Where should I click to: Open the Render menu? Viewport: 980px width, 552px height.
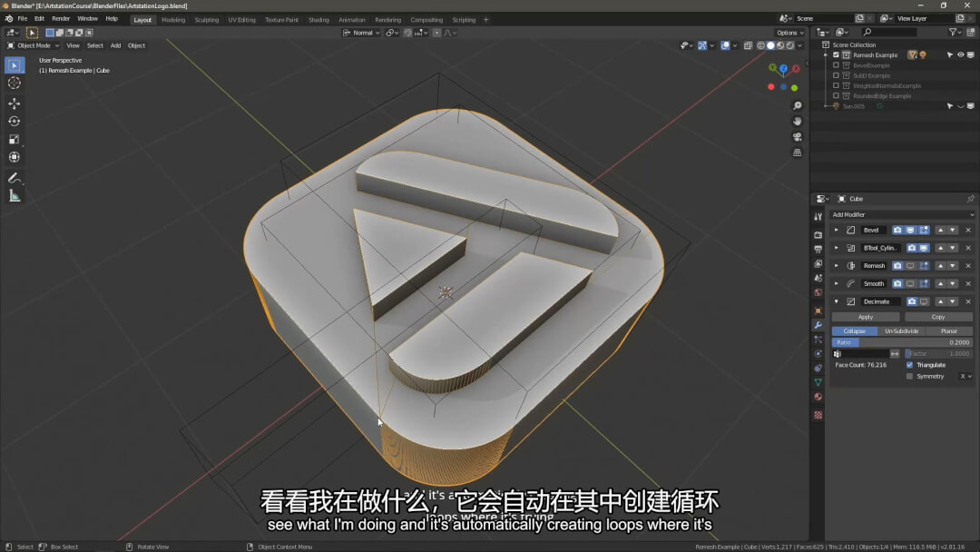click(x=61, y=19)
